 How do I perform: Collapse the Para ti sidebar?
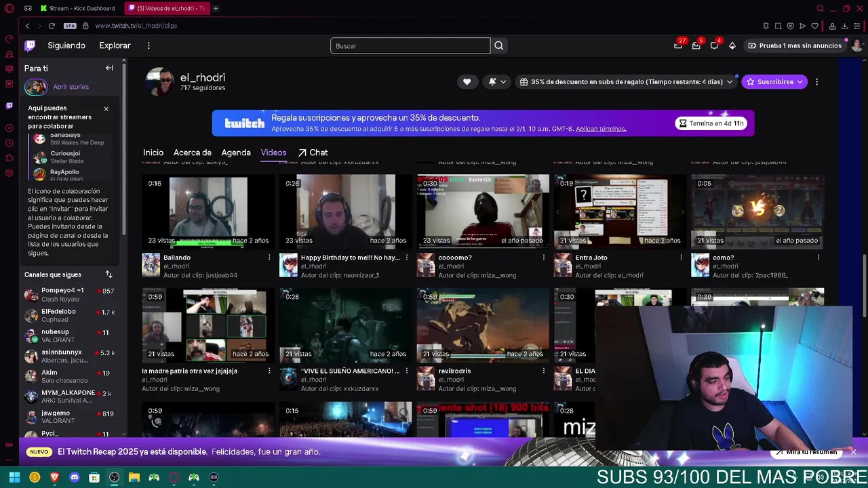pos(109,68)
